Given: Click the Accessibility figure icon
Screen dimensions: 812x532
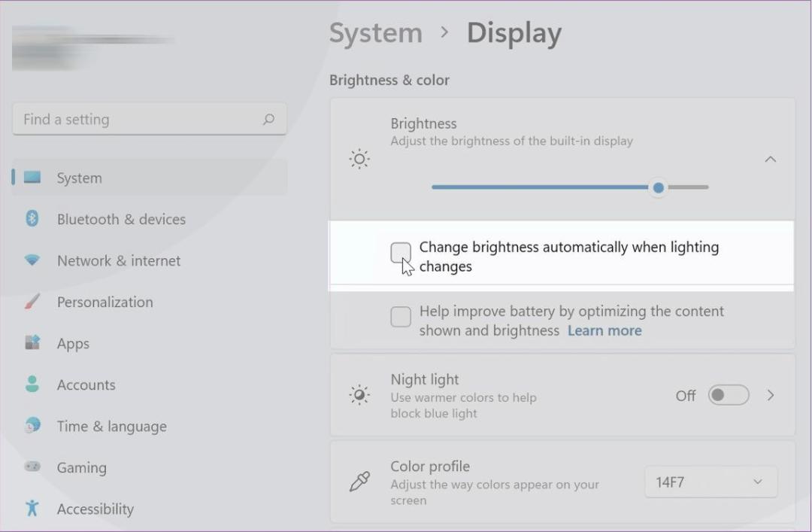Looking at the screenshot, I should 32,508.
